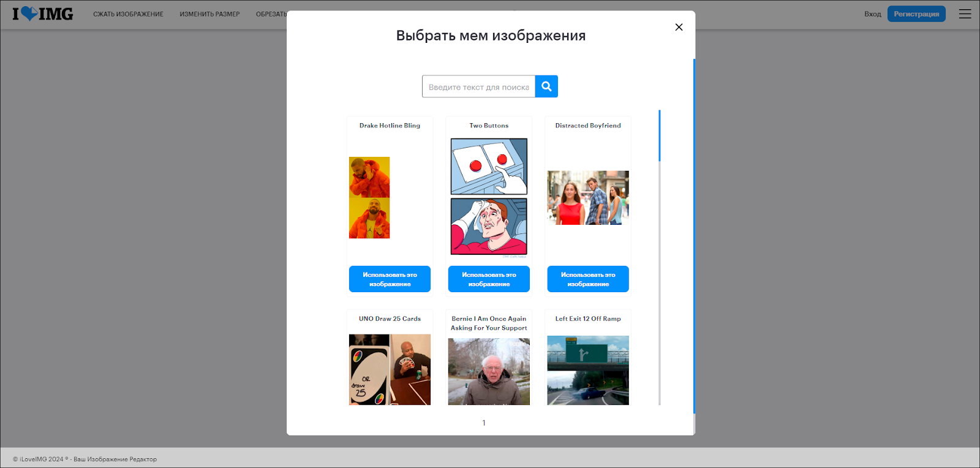The height and width of the screenshot is (468, 980).
Task: Open the hamburger menu
Action: (965, 13)
